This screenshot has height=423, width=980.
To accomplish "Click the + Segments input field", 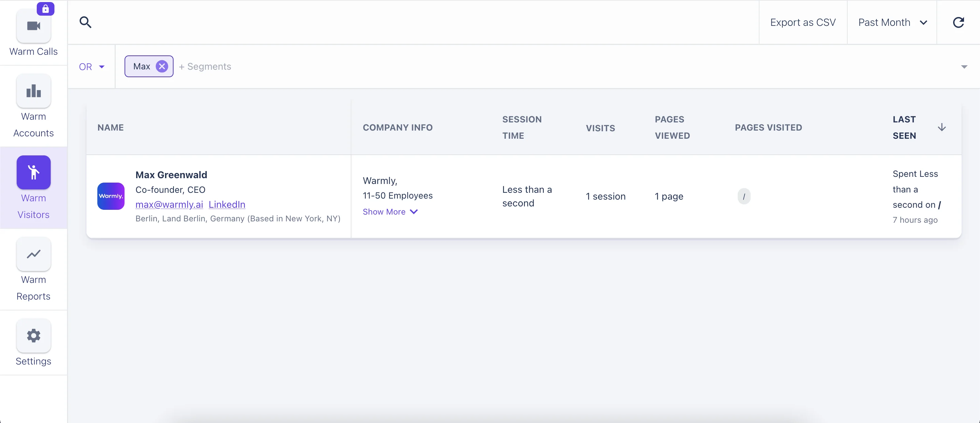I will coord(205,67).
